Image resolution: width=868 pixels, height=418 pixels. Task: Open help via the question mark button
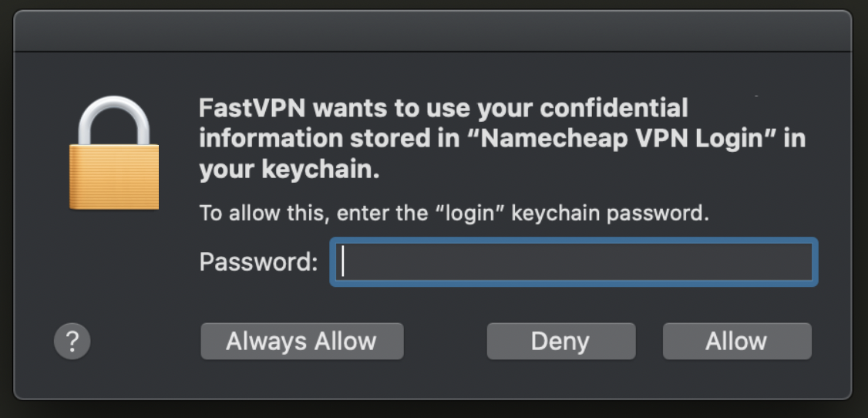point(72,341)
